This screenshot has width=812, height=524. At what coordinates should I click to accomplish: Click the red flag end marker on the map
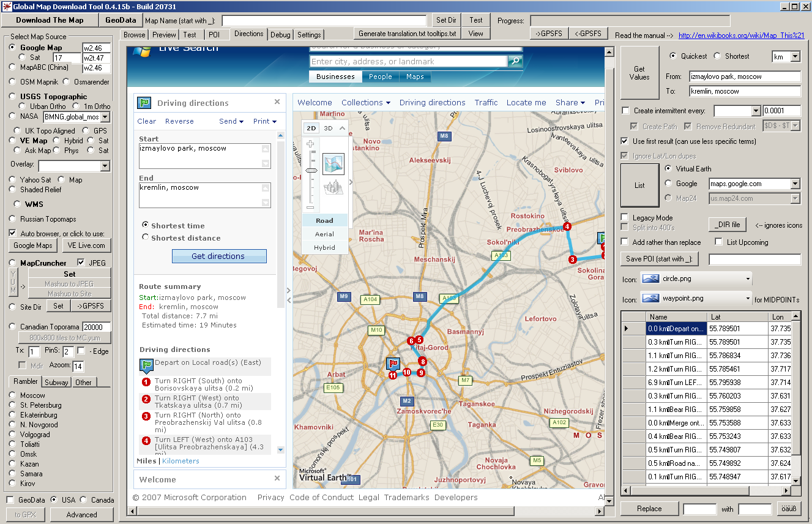click(393, 364)
